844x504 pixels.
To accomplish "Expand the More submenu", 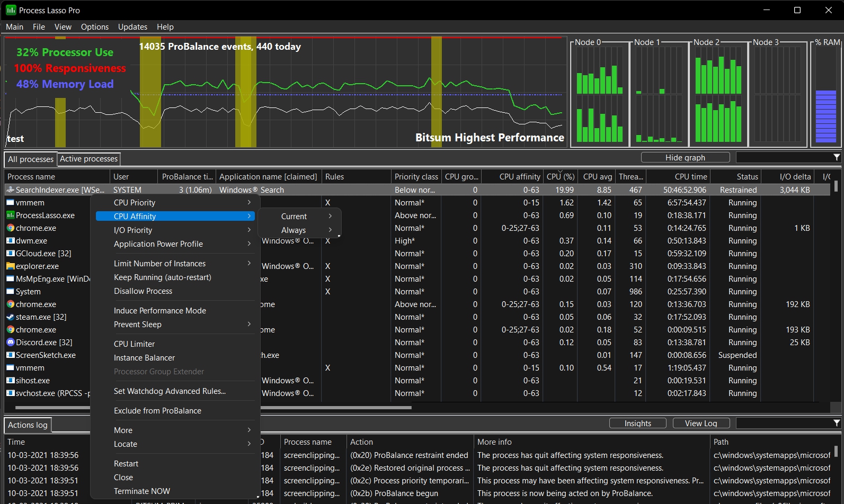I will point(175,430).
